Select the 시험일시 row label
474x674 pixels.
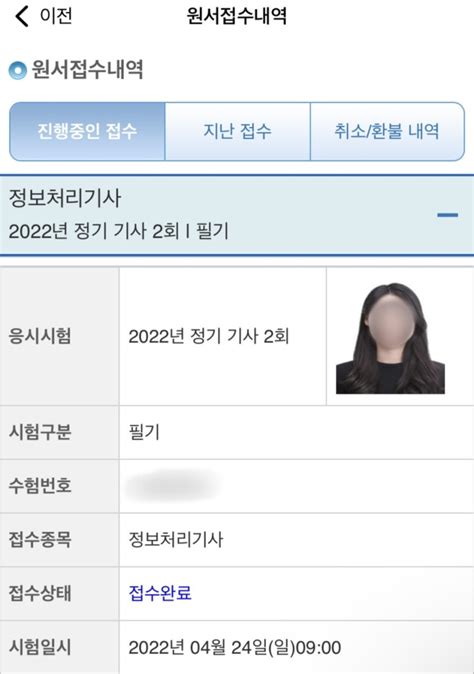click(x=40, y=647)
